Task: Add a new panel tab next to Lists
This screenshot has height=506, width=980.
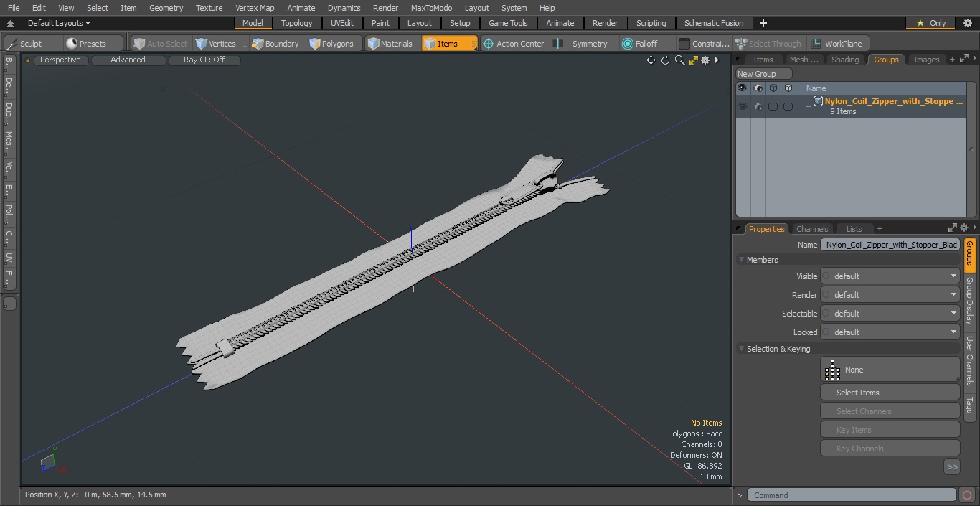Action: [880, 229]
